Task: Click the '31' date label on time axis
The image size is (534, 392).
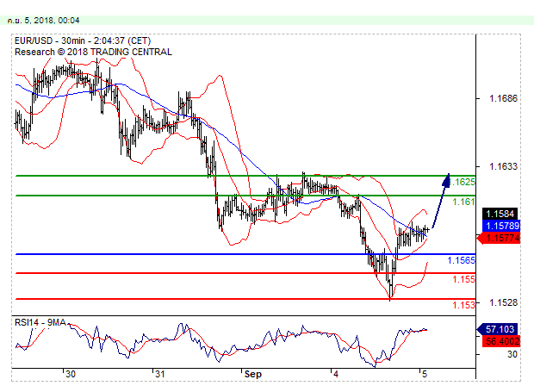Action: coord(159,374)
